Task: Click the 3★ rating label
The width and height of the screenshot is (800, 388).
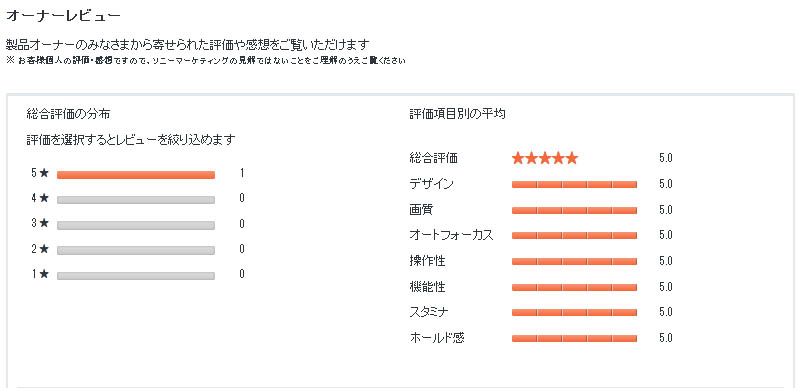Action: 40,223
